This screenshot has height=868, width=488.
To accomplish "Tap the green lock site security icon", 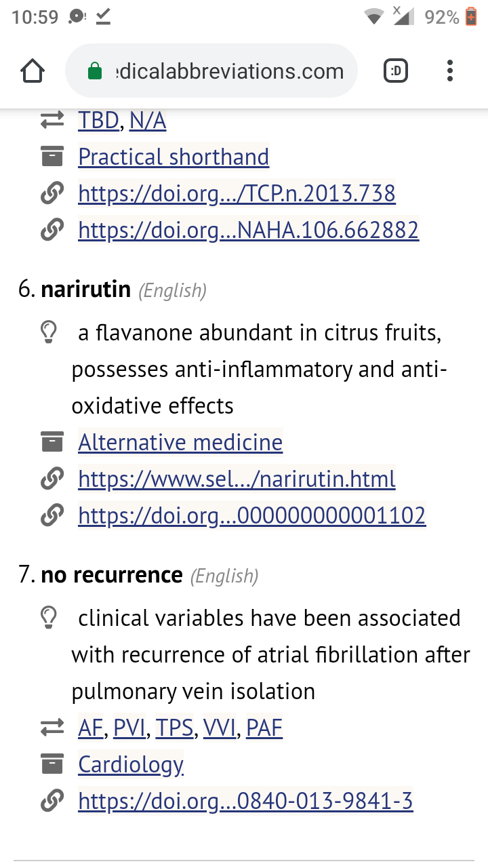I will (95, 71).
